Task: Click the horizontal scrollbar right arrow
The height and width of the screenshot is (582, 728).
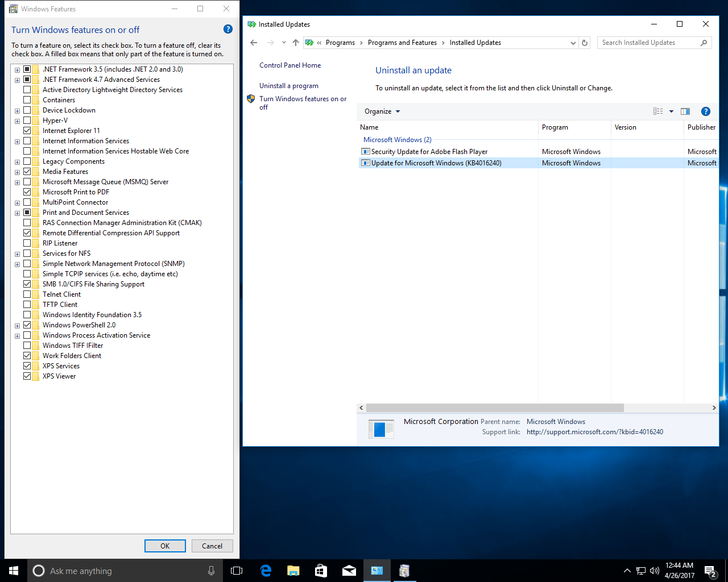Action: [714, 408]
